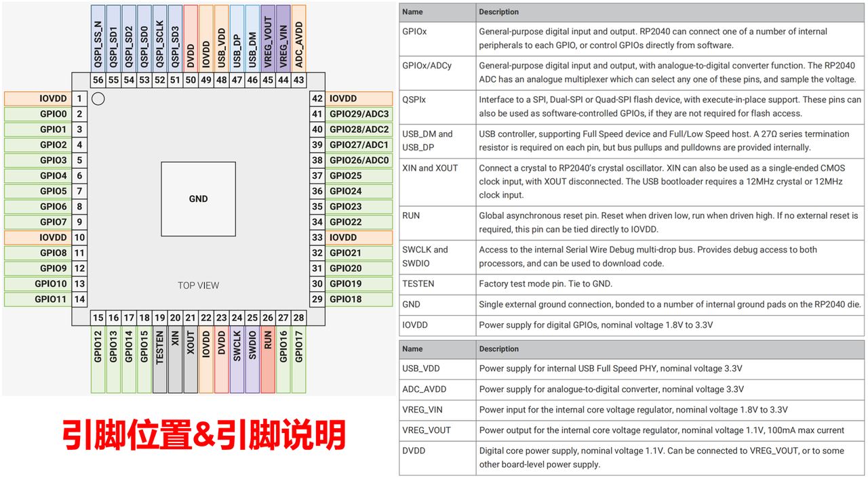
Task: Click the 'USB_DM and USB_DP' table name cell
Action: pos(437,140)
